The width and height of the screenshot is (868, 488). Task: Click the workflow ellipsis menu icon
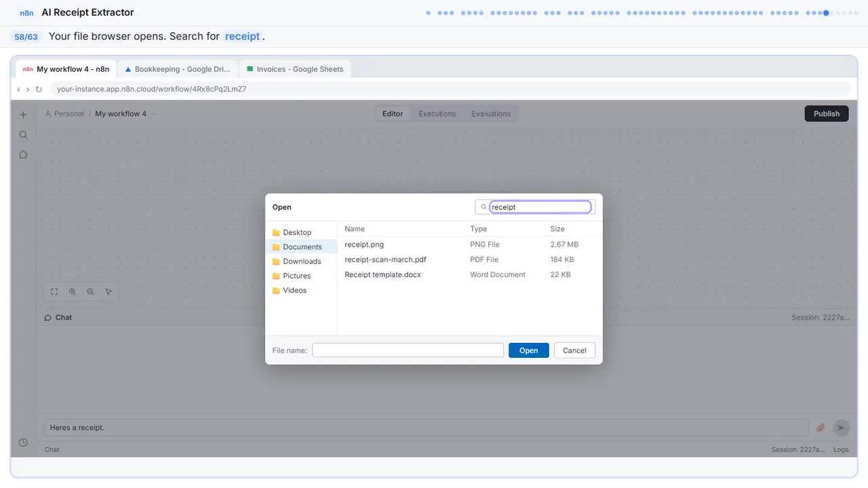(155, 114)
